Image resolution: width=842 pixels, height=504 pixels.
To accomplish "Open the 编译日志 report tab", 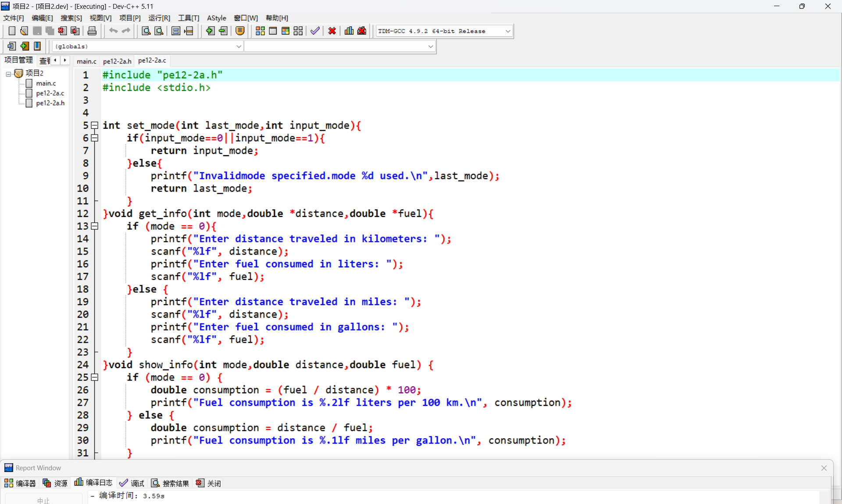I will coord(93,483).
